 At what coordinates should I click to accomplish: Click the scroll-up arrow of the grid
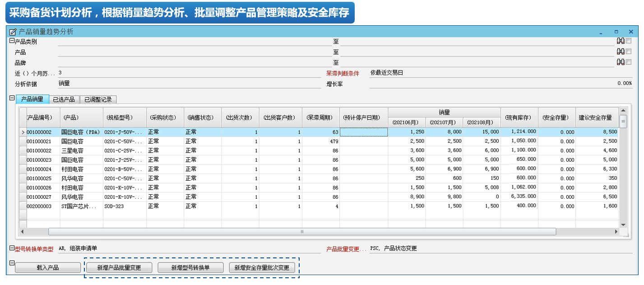point(623,111)
